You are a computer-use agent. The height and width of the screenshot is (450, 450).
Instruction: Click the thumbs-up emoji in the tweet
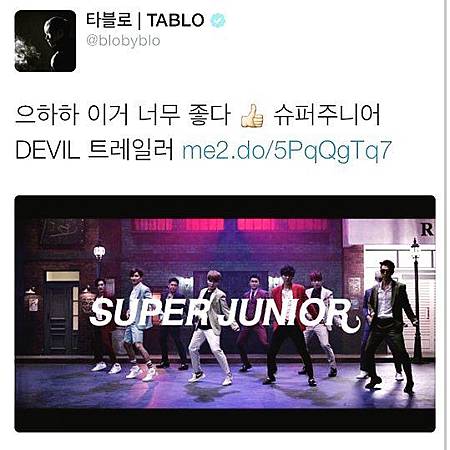[252, 116]
